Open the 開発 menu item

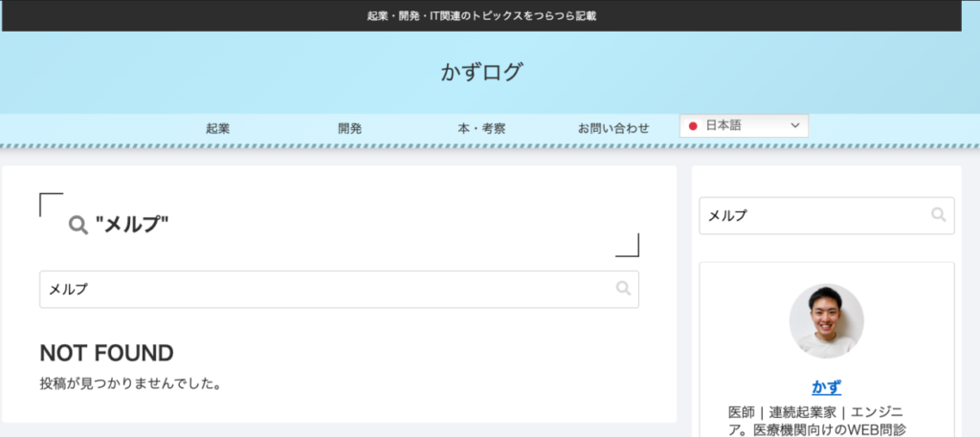point(350,128)
